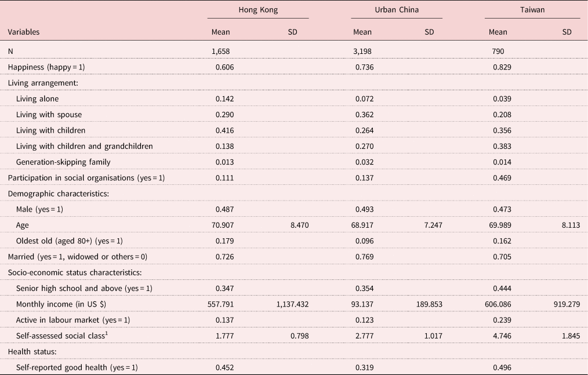Image resolution: width=588 pixels, height=375 pixels.
Task: Click the Hong Kong sample size 1,658
Action: tap(223, 51)
